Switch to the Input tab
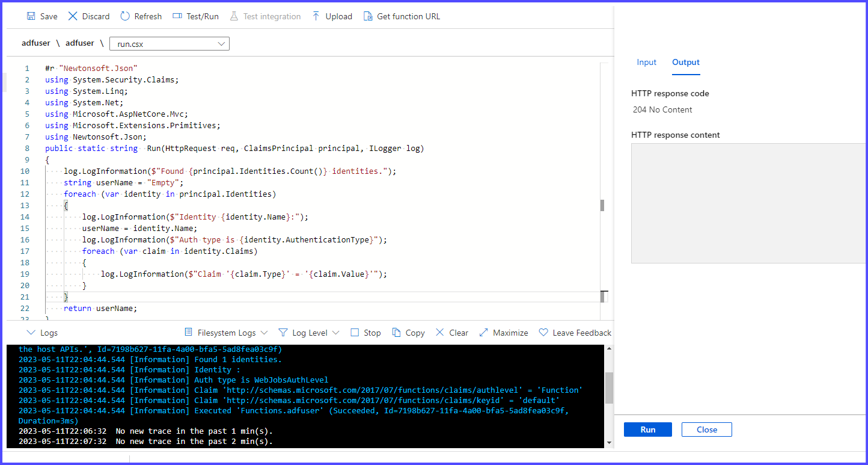The width and height of the screenshot is (868, 465). [x=647, y=62]
